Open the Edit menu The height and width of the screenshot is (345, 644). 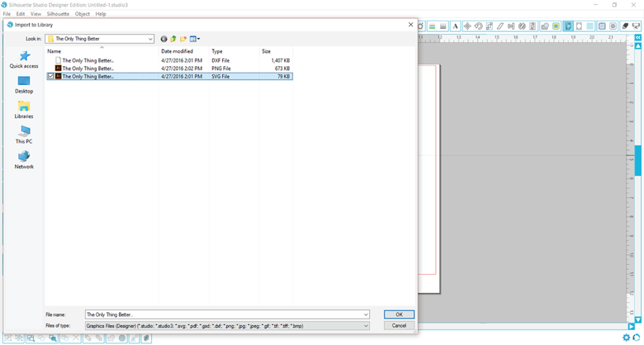click(21, 14)
